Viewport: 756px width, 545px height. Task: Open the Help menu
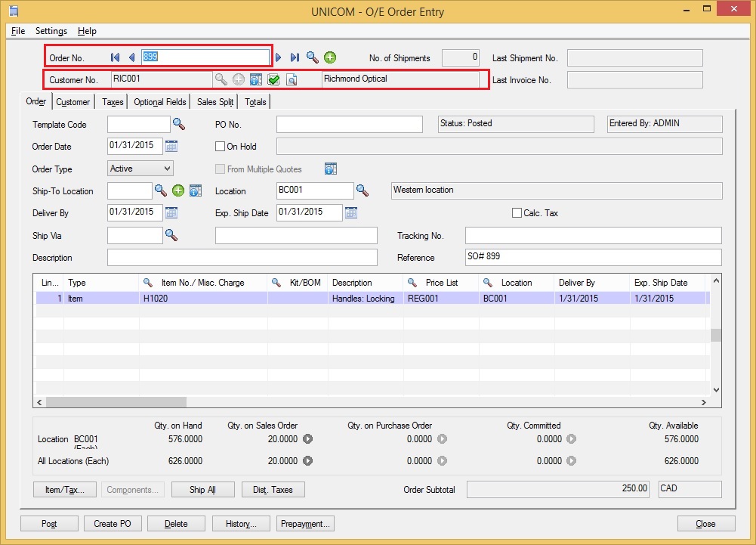tap(88, 31)
